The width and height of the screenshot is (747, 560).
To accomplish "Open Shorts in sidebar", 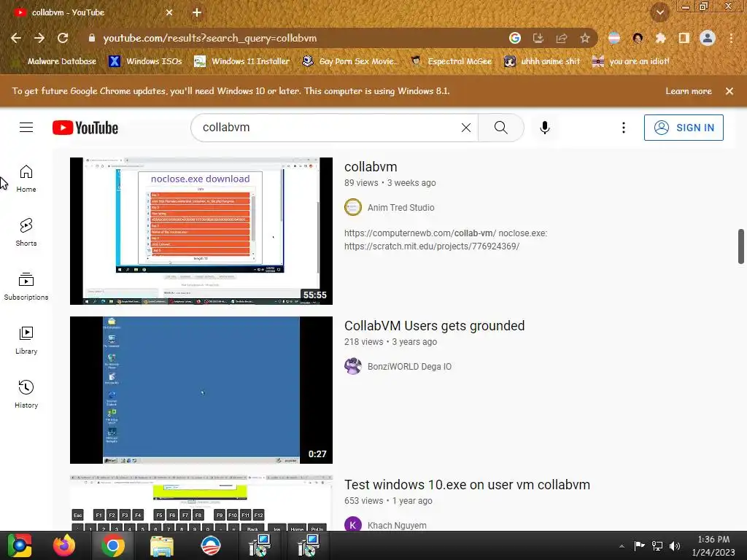I will [26, 233].
